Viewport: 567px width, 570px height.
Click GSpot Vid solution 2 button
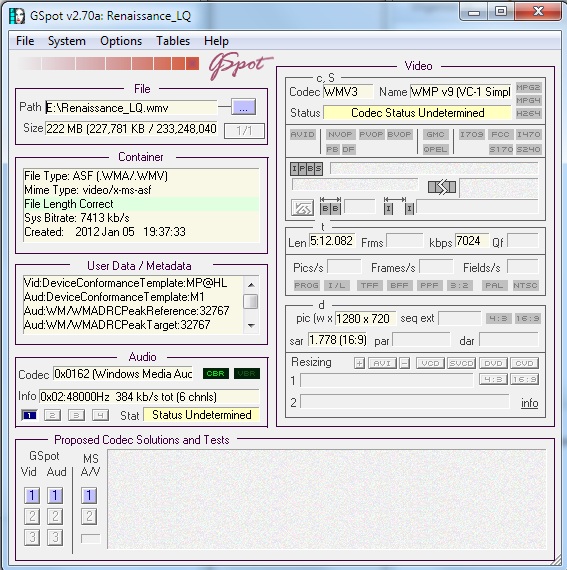click(x=32, y=516)
